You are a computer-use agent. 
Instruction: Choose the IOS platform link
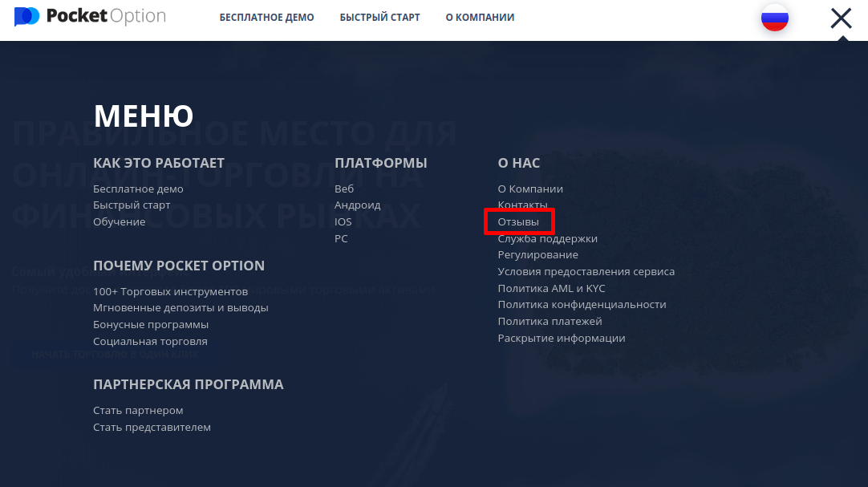343,221
